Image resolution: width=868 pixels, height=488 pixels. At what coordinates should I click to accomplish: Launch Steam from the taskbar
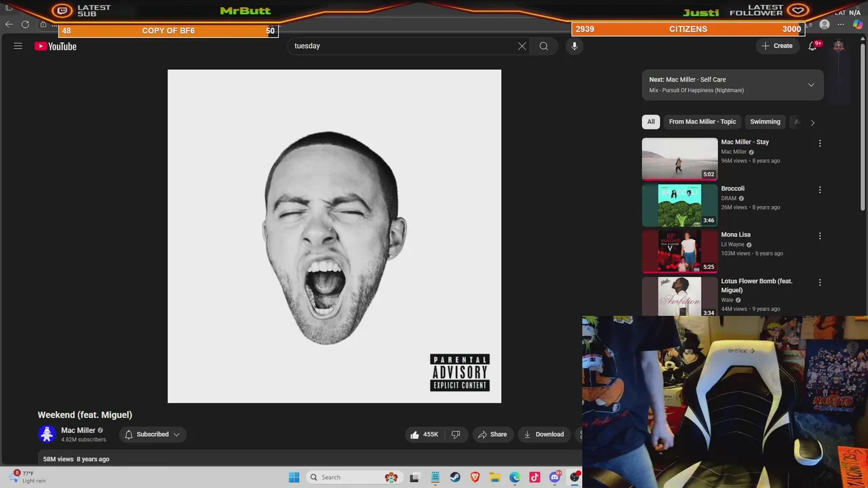tap(455, 477)
